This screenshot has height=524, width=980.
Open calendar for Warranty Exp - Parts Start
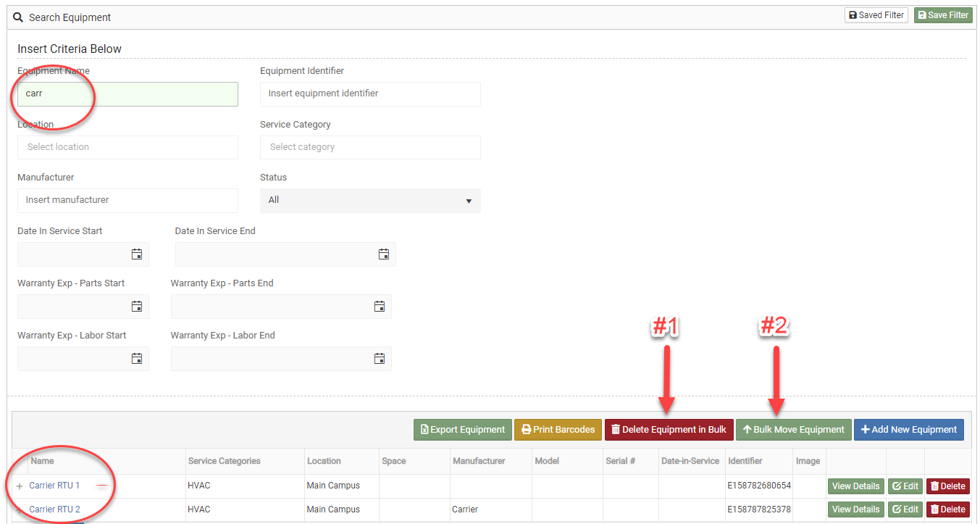(x=136, y=307)
